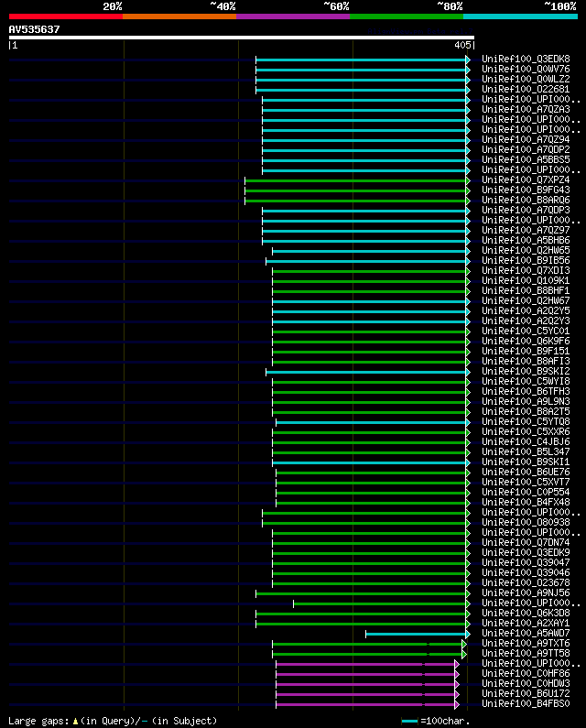Click the short cyan alignment bar for UniRef100_A5AWD7

(416, 635)
